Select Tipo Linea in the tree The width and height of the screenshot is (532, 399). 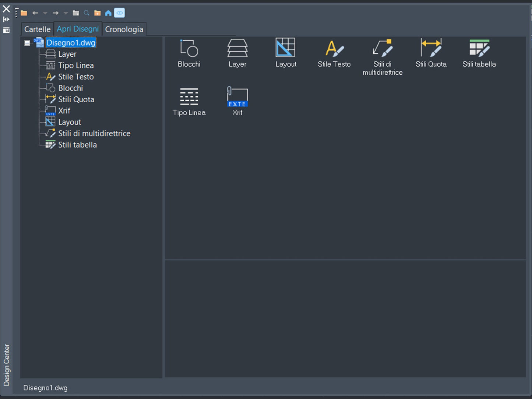(x=76, y=66)
